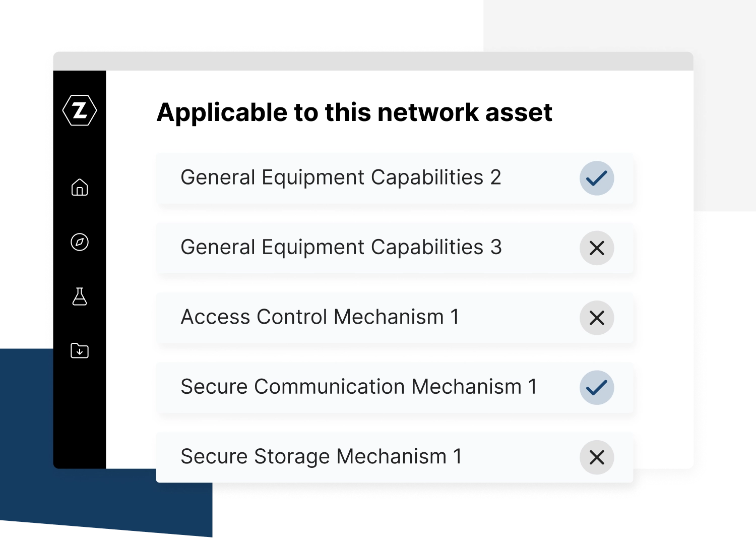
Task: Click the Z brand logo
Action: pyautogui.click(x=80, y=110)
